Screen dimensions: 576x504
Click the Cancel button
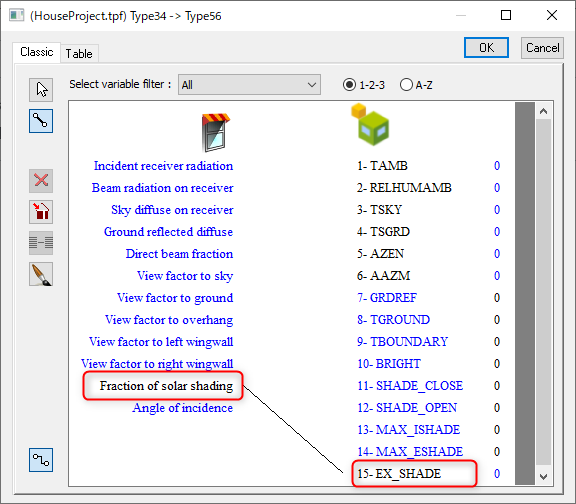click(x=543, y=48)
